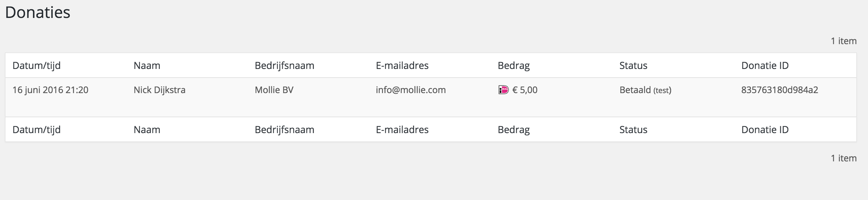Click top Datum/tijd column header
868x200 pixels.
36,66
